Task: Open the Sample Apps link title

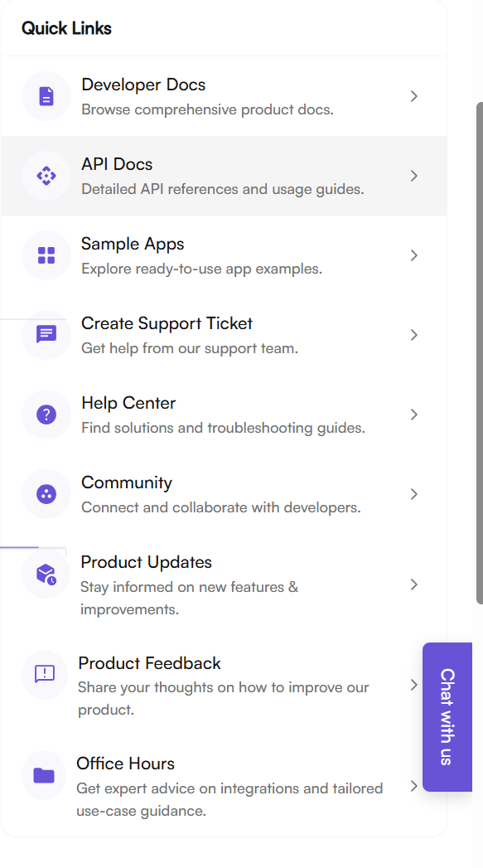Action: 133,244
